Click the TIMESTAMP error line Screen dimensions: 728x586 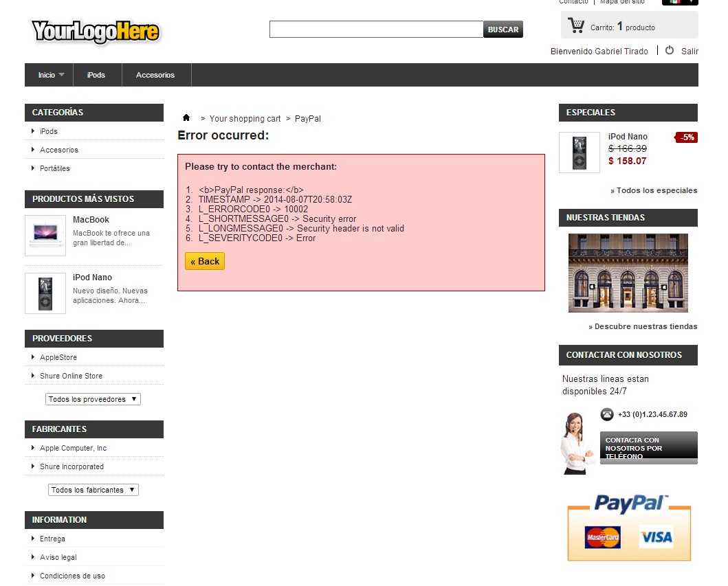pyautogui.click(x=275, y=199)
